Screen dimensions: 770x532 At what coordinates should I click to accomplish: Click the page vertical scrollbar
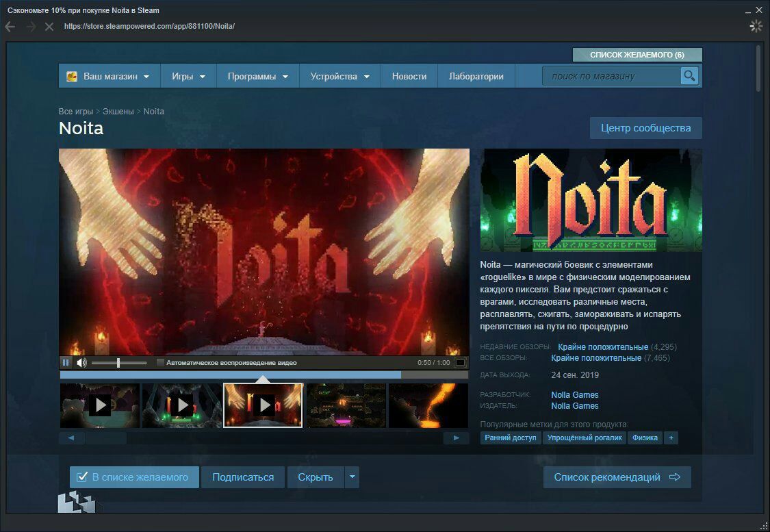click(x=758, y=68)
